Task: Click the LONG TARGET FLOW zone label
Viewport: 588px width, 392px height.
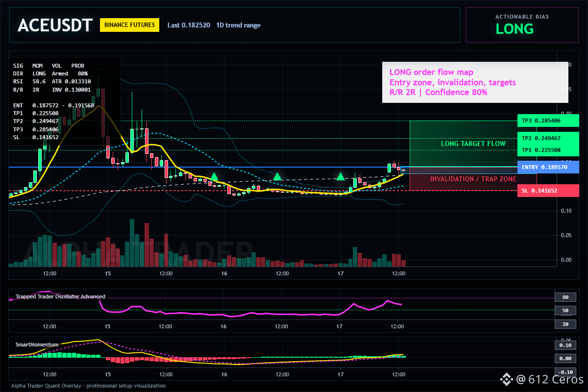Action: (473, 144)
